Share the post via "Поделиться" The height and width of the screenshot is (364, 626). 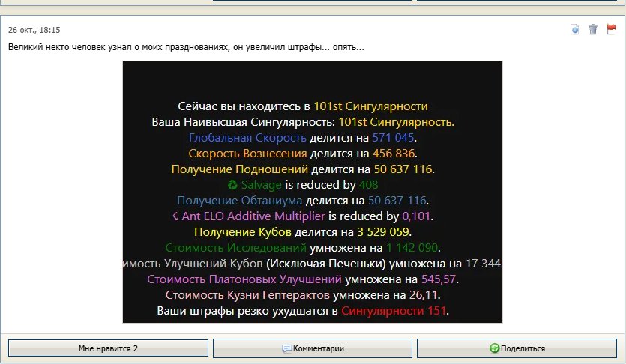(x=517, y=348)
